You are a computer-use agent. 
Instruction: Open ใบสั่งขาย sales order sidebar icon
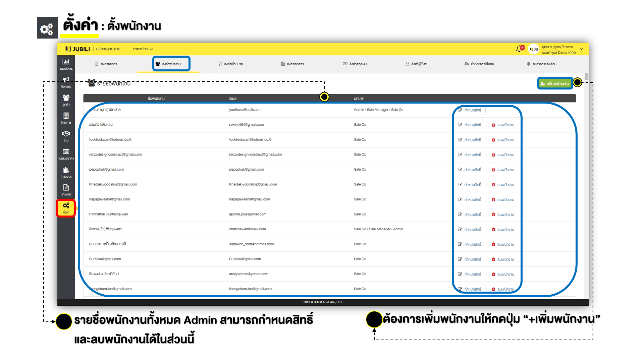pos(66,172)
